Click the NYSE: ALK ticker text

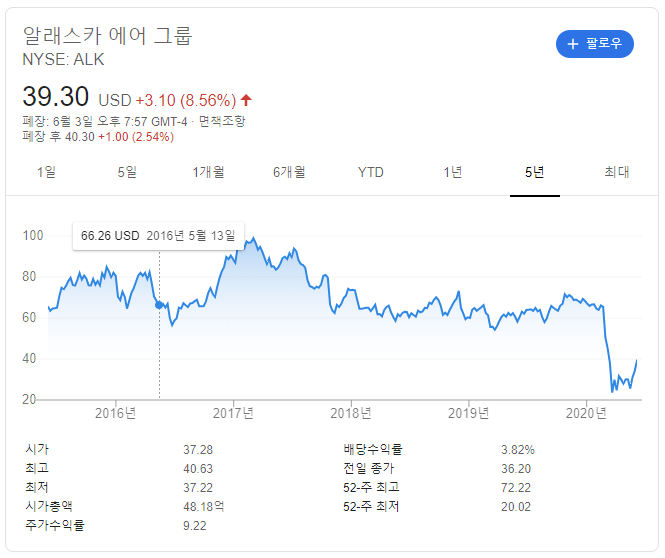tap(63, 59)
